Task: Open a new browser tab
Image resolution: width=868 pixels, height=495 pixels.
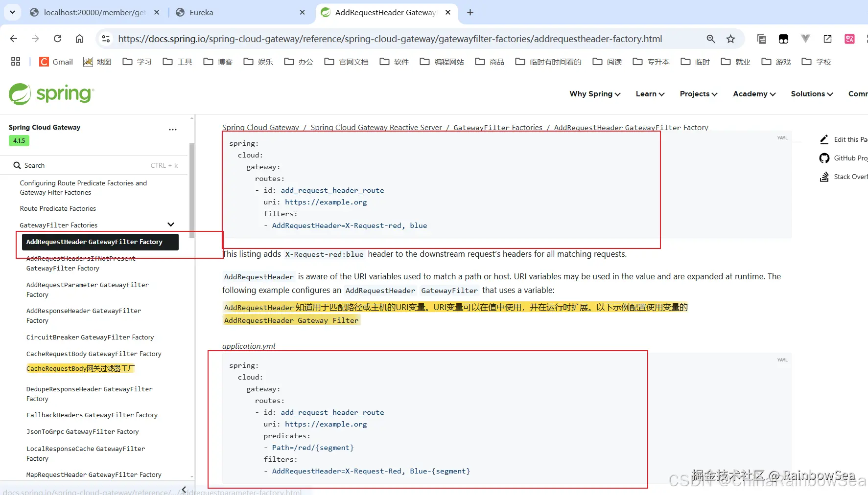Action: point(470,12)
